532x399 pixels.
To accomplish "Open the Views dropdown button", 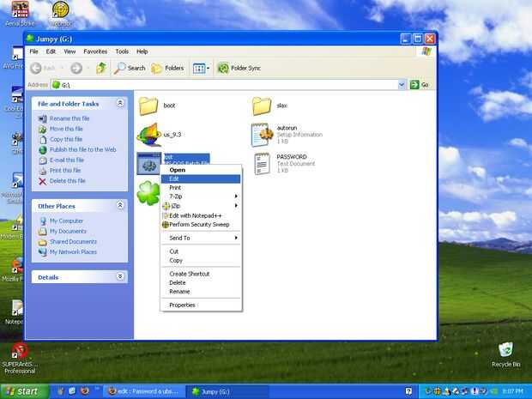I will tap(201, 69).
